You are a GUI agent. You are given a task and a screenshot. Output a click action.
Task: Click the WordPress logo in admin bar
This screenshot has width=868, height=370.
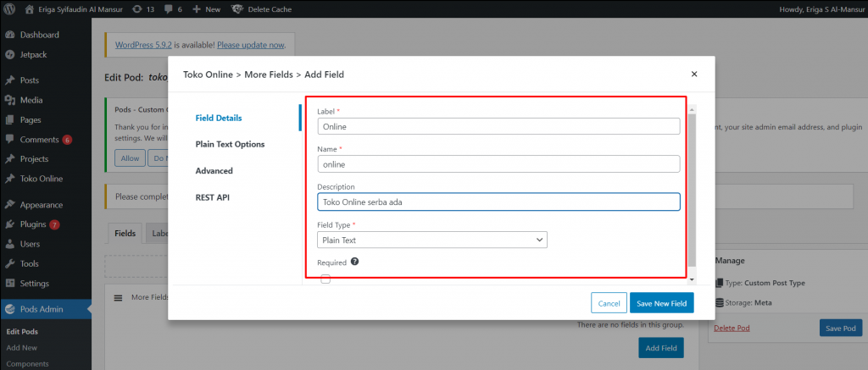[x=9, y=8]
